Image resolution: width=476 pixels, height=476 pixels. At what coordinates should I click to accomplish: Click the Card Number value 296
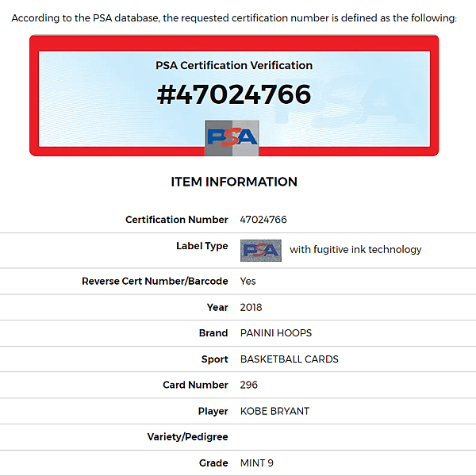248,385
